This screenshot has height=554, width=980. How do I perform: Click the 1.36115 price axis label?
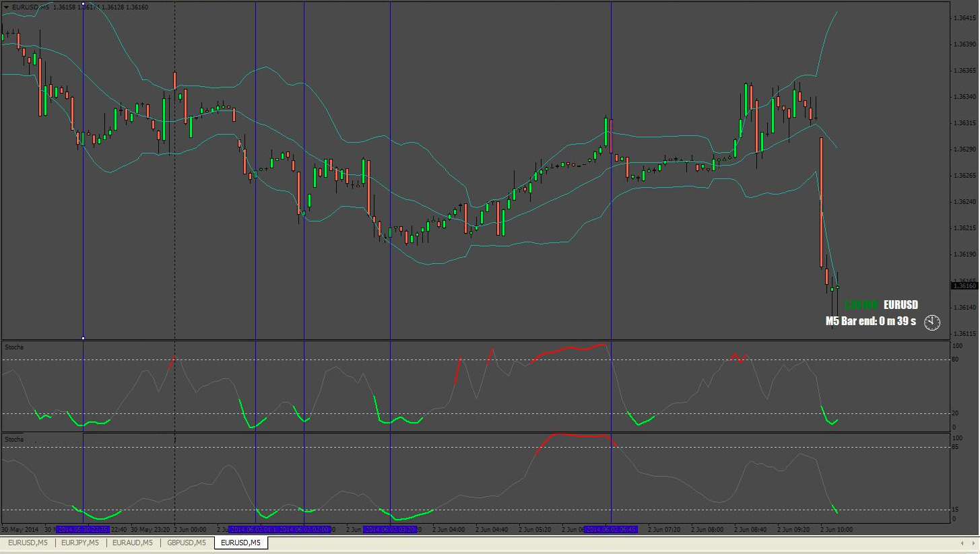966,334
